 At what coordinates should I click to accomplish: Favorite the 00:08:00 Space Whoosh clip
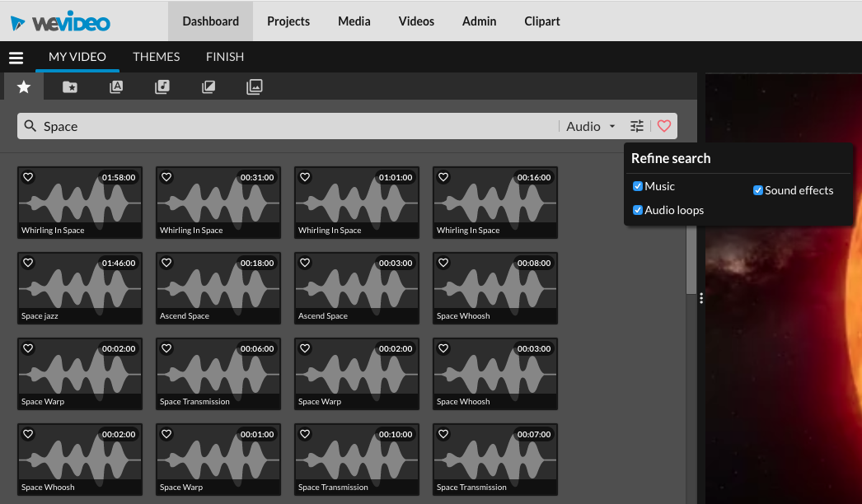point(443,263)
